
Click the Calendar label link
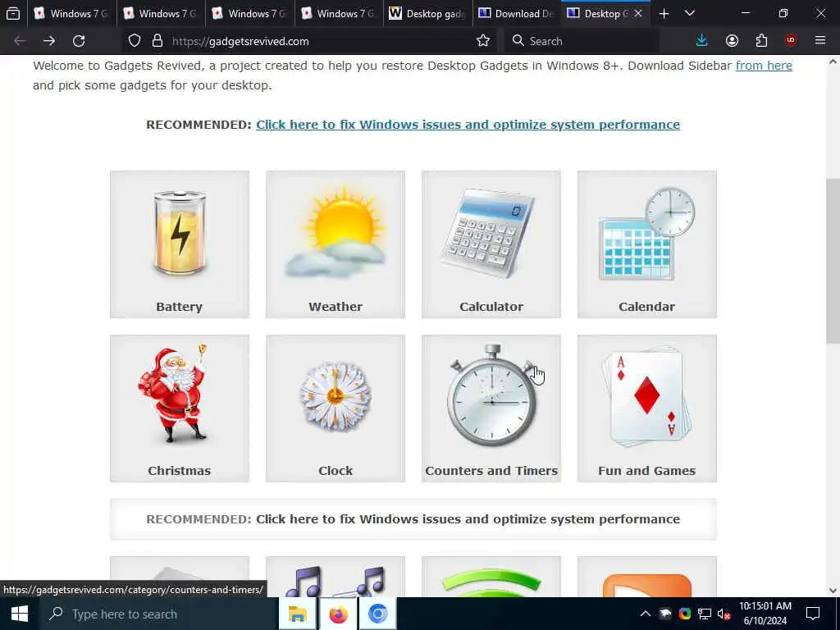coord(646,307)
